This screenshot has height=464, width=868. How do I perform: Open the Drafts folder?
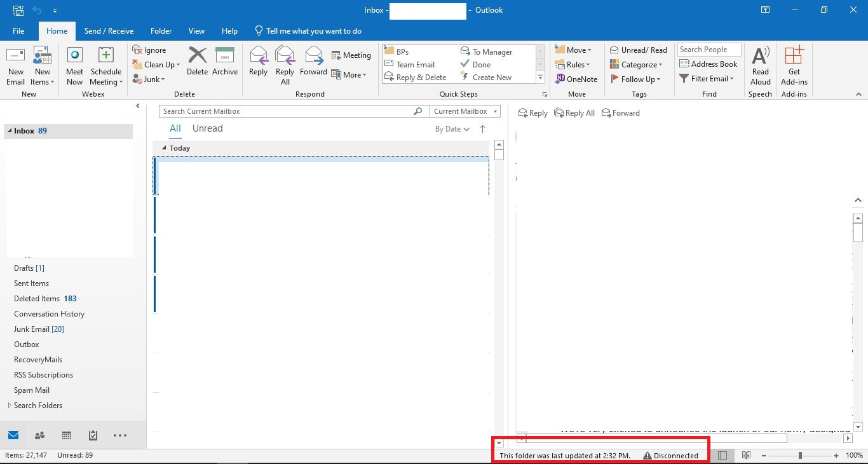tap(29, 268)
